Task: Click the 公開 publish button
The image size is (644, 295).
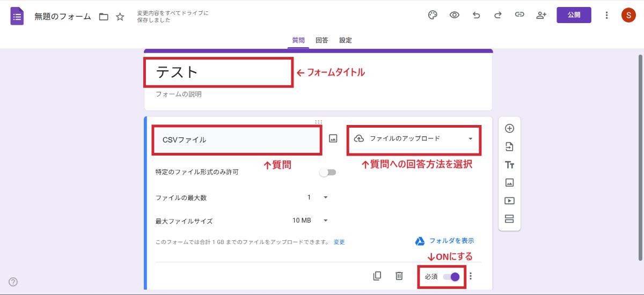Action: pos(574,15)
